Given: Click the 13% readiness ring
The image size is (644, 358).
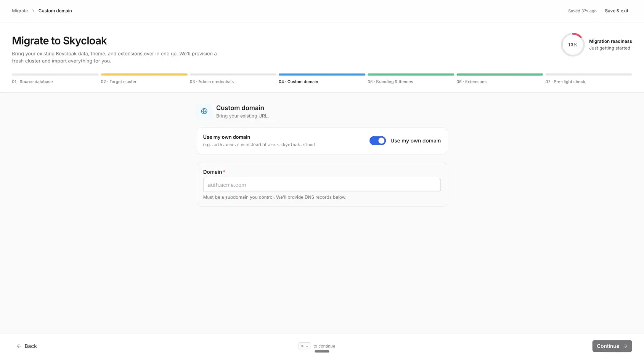Looking at the screenshot, I should pyautogui.click(x=572, y=45).
